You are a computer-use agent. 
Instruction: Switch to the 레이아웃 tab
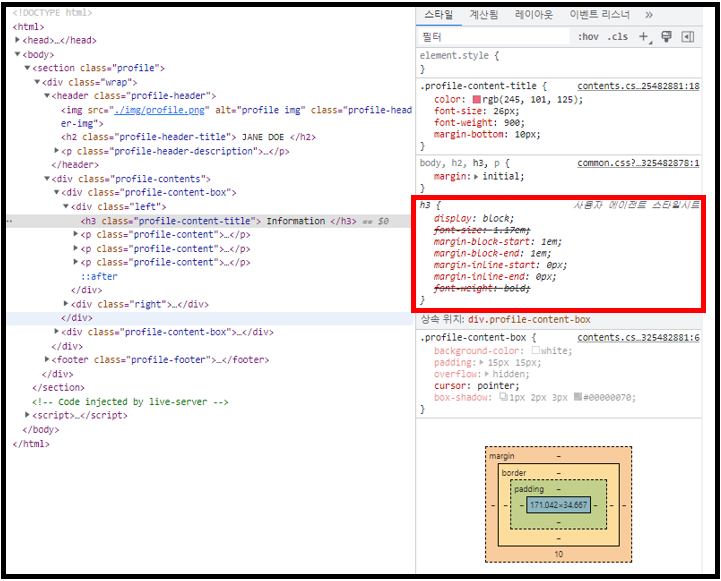tap(533, 15)
